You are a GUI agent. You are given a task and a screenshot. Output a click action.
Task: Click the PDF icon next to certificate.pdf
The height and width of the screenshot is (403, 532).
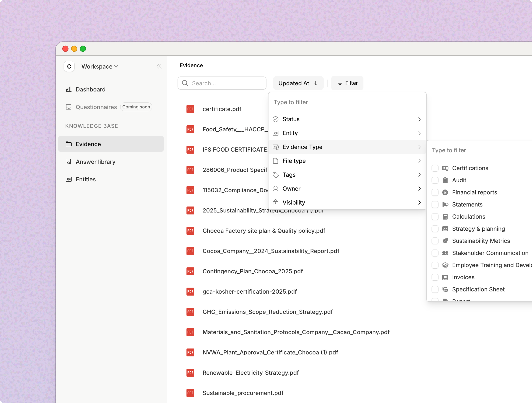(x=190, y=109)
